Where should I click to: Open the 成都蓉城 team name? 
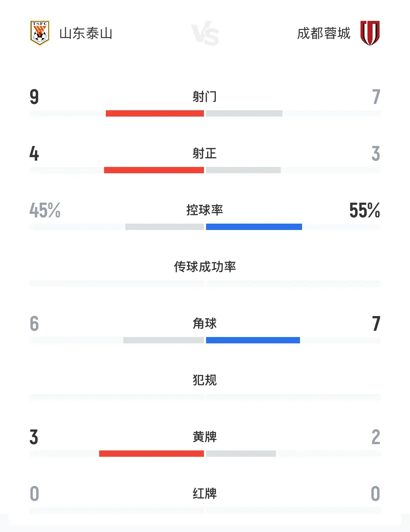click(323, 33)
